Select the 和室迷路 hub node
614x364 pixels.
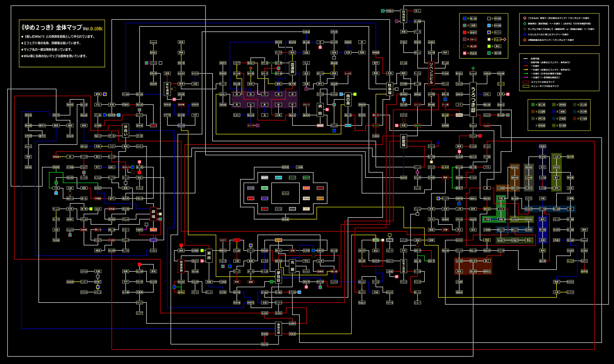click(181, 266)
